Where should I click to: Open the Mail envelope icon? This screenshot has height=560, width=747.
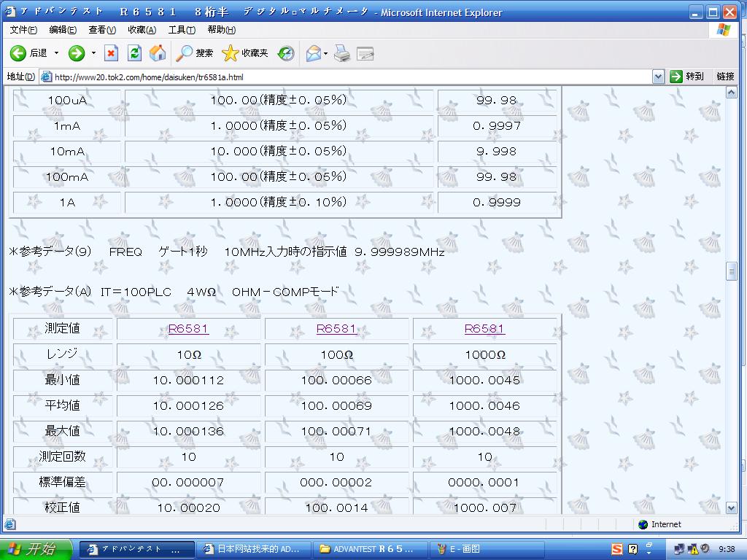pyautogui.click(x=314, y=52)
